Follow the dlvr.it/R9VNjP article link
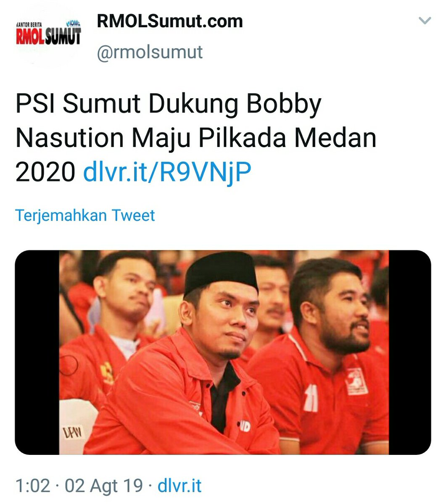The height and width of the screenshot is (504, 446). point(167,172)
